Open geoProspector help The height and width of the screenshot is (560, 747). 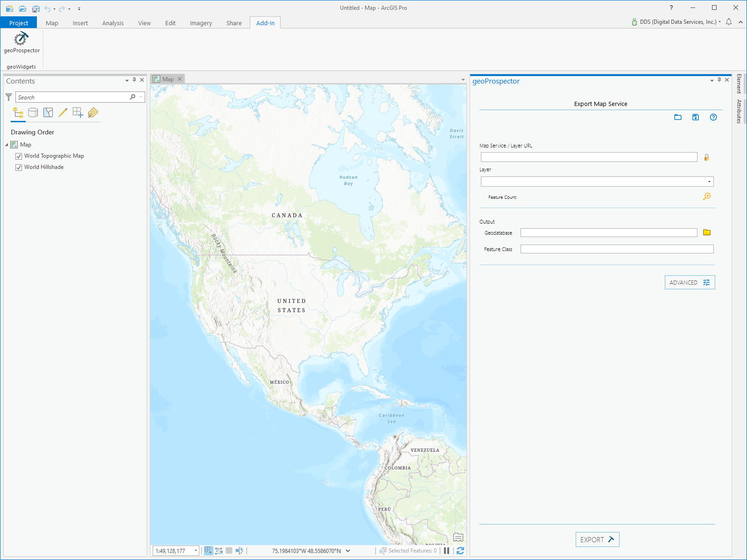[713, 117]
